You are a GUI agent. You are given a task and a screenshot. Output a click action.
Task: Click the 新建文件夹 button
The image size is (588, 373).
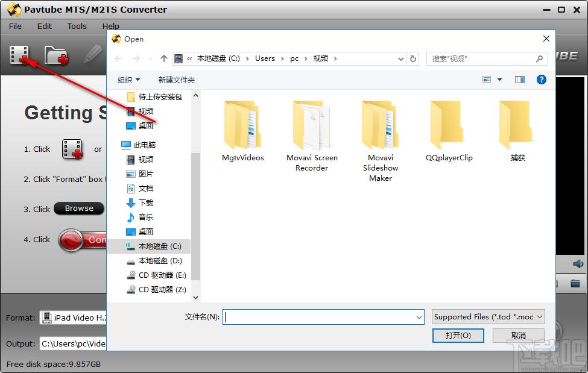coord(177,80)
